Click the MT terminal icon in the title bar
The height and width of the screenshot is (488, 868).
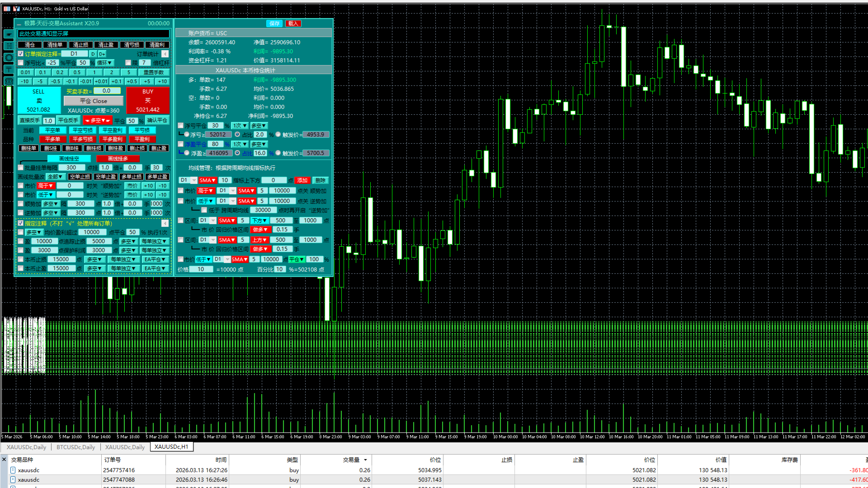click(x=17, y=9)
